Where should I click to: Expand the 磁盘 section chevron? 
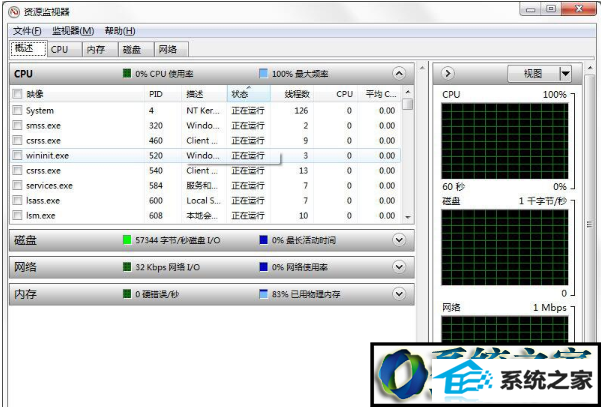[399, 240]
